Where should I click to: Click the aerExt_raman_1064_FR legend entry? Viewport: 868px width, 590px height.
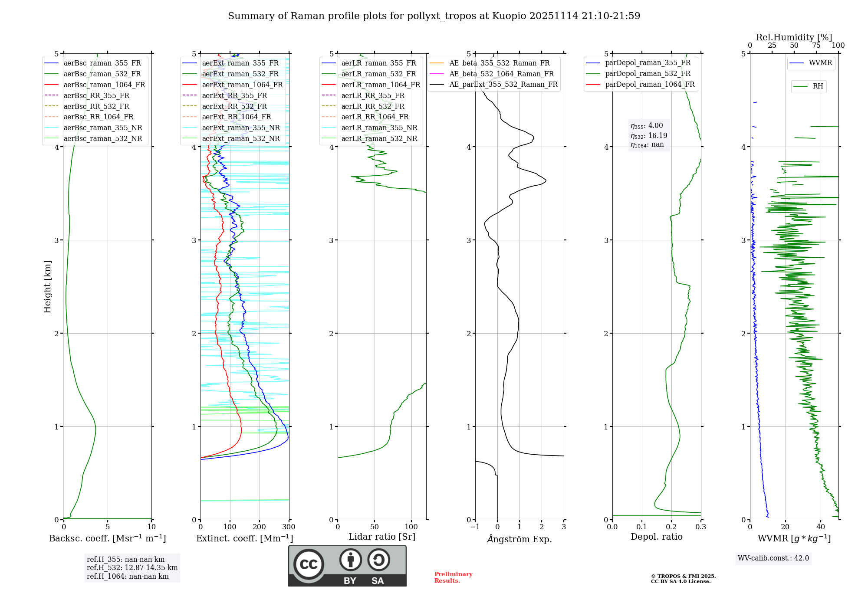point(242,85)
